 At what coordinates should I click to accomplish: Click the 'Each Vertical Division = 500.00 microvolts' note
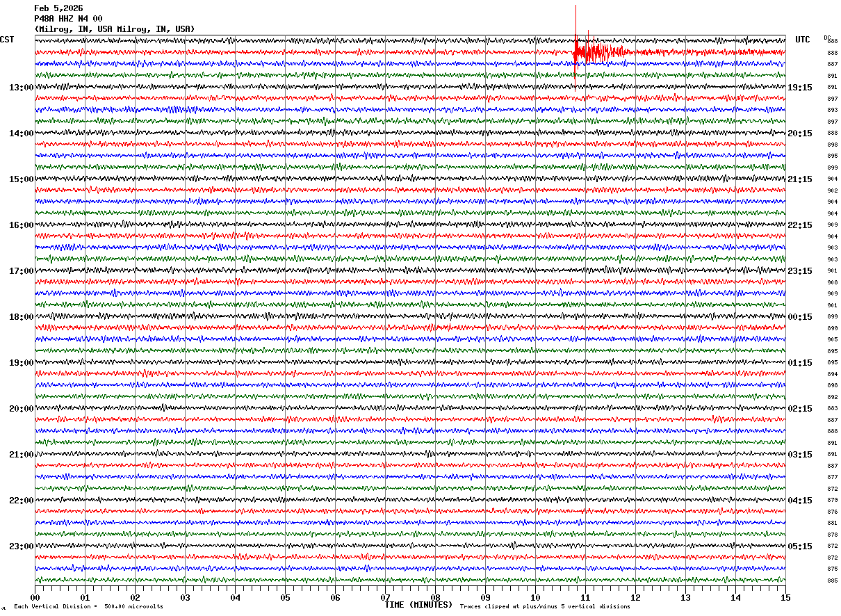[88, 607]
